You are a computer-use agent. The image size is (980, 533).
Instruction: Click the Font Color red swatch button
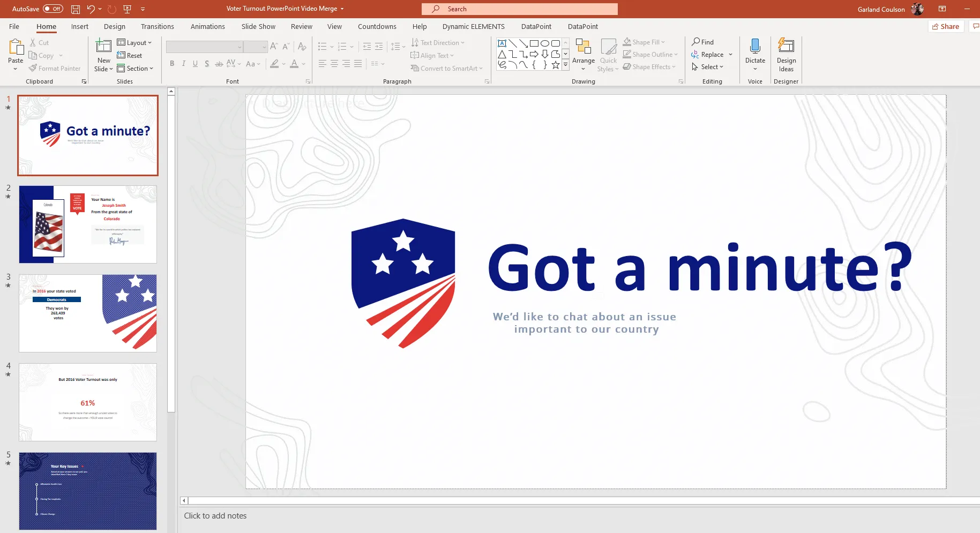(294, 64)
